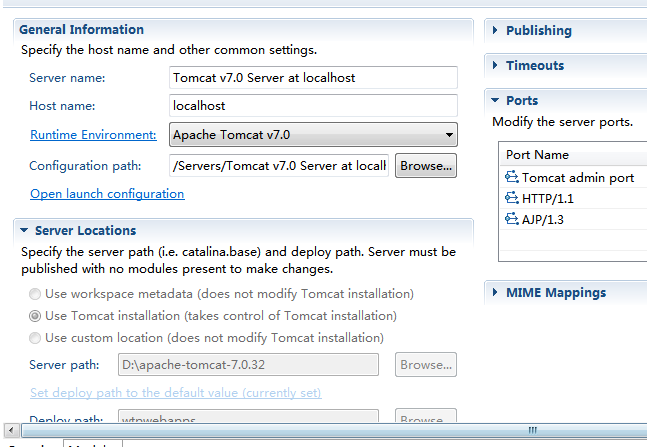
Task: Click the Server path field
Action: pyautogui.click(x=248, y=364)
